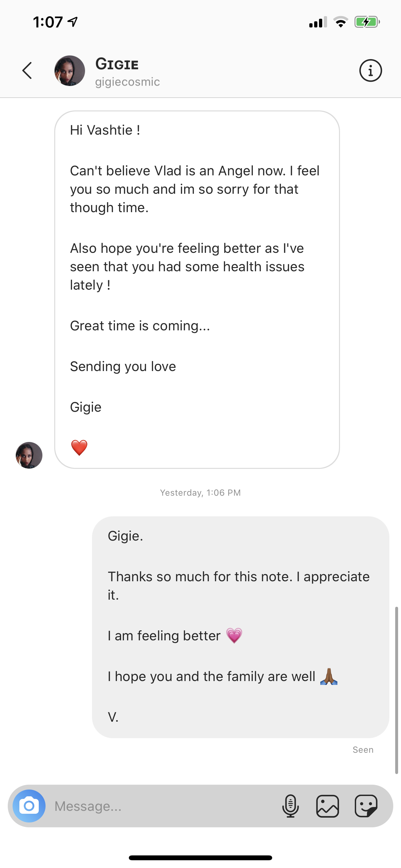This screenshot has height=868, width=401.
Task: Tap the battery charging icon in the status bar
Action: [367, 22]
